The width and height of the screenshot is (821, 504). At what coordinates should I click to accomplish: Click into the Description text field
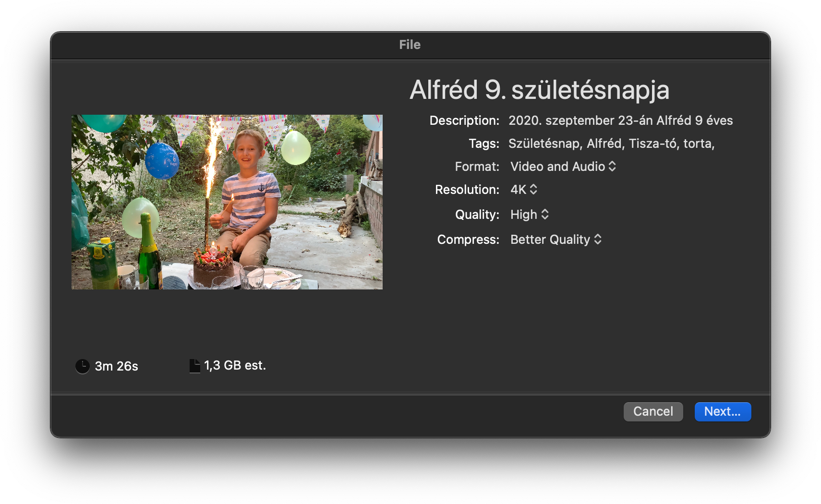coord(621,120)
